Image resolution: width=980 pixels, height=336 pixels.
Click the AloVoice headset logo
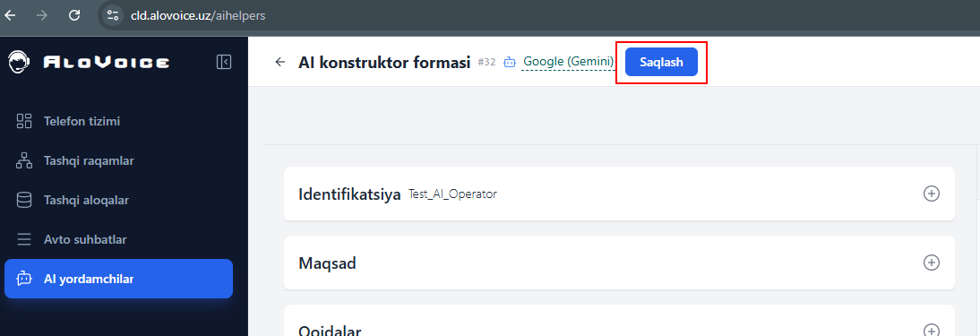[x=19, y=62]
